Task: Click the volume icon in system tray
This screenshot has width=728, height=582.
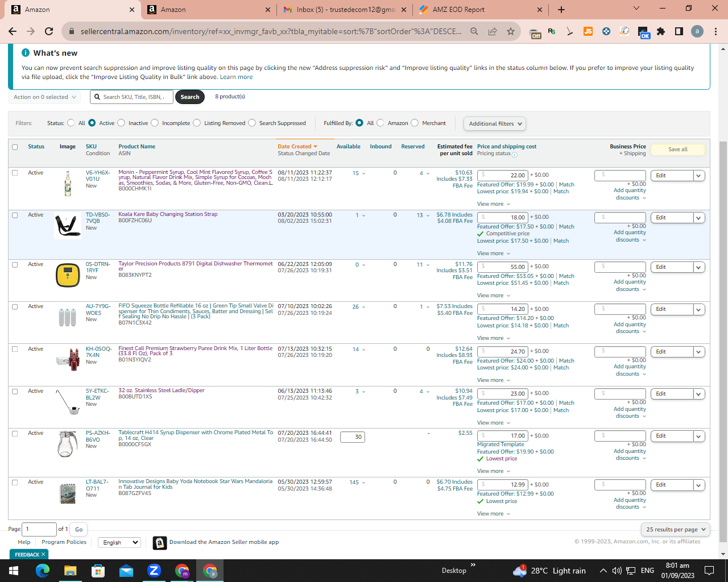Action: pyautogui.click(x=617, y=571)
